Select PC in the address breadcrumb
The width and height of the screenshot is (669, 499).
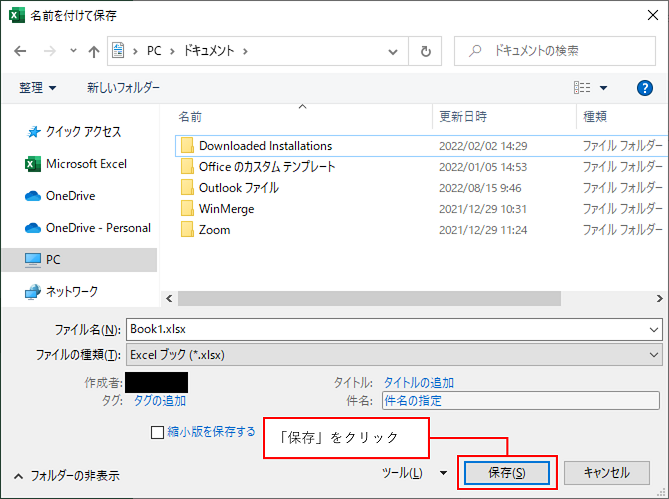pyautogui.click(x=154, y=51)
